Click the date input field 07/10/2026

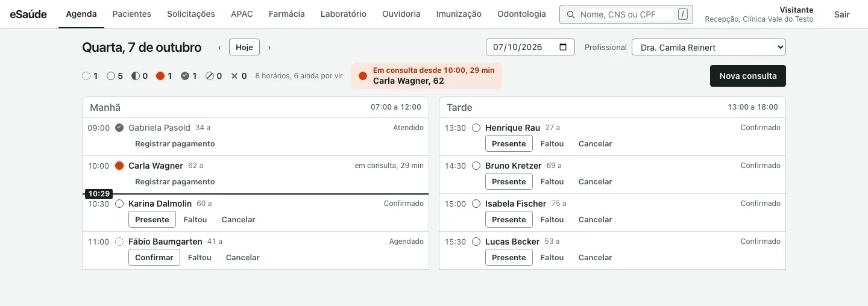(530, 47)
